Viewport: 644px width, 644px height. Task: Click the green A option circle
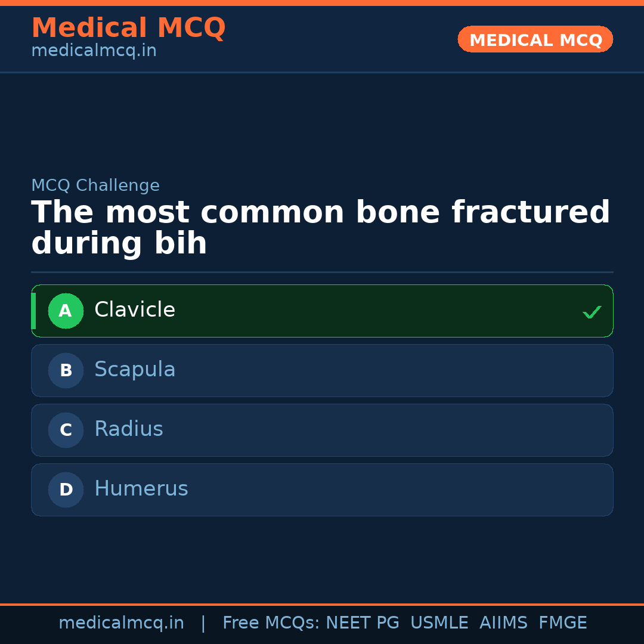click(66, 311)
